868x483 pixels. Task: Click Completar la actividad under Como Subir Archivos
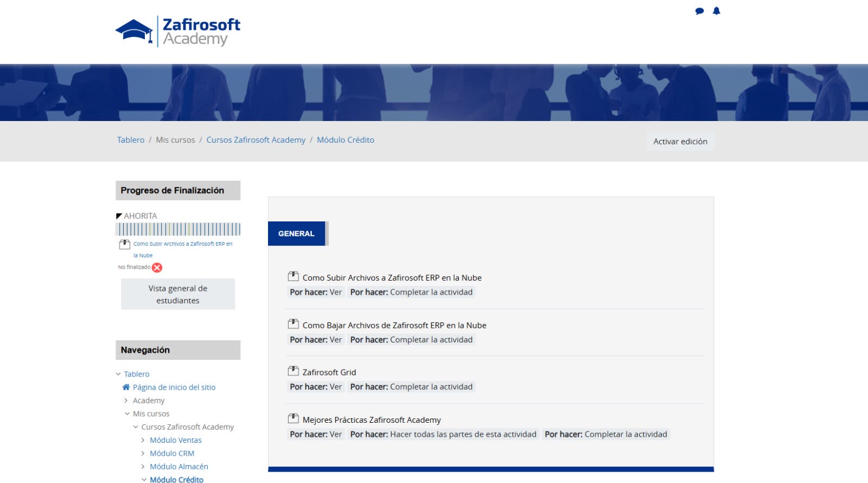coord(411,292)
